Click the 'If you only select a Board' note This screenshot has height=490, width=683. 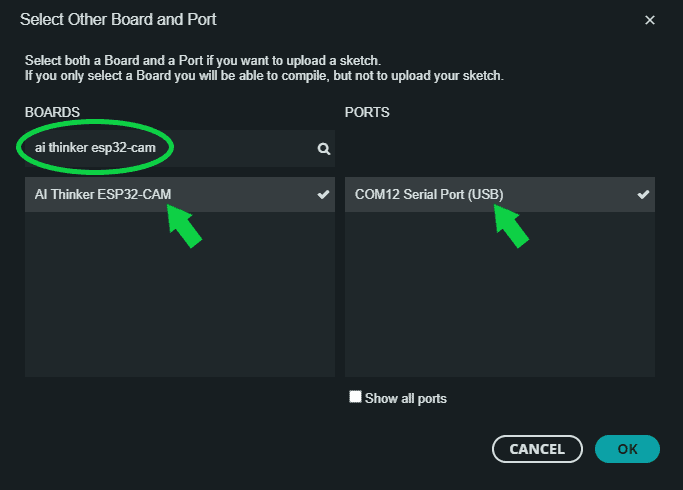pyautogui.click(x=264, y=76)
